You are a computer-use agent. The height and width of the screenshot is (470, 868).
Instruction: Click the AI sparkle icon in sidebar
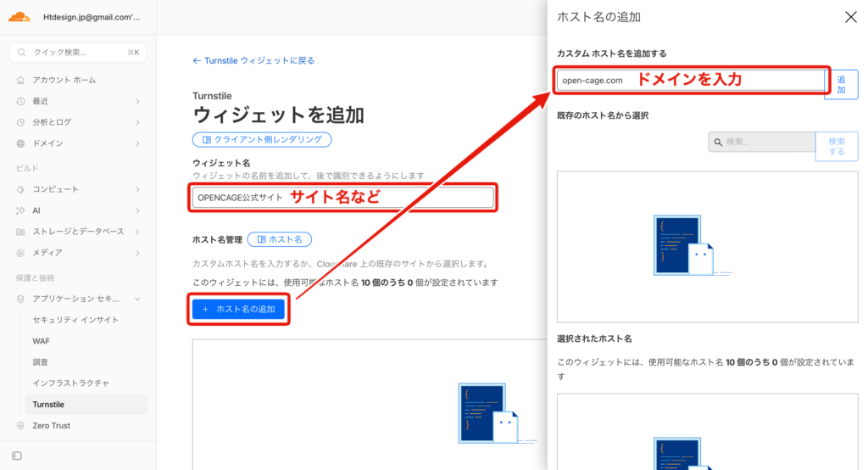pyautogui.click(x=20, y=210)
